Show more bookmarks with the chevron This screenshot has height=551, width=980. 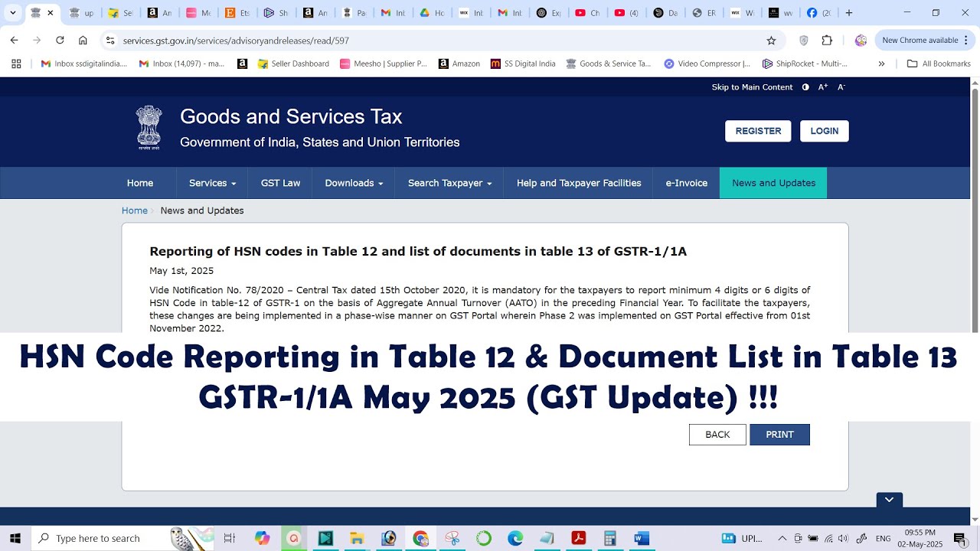[881, 64]
